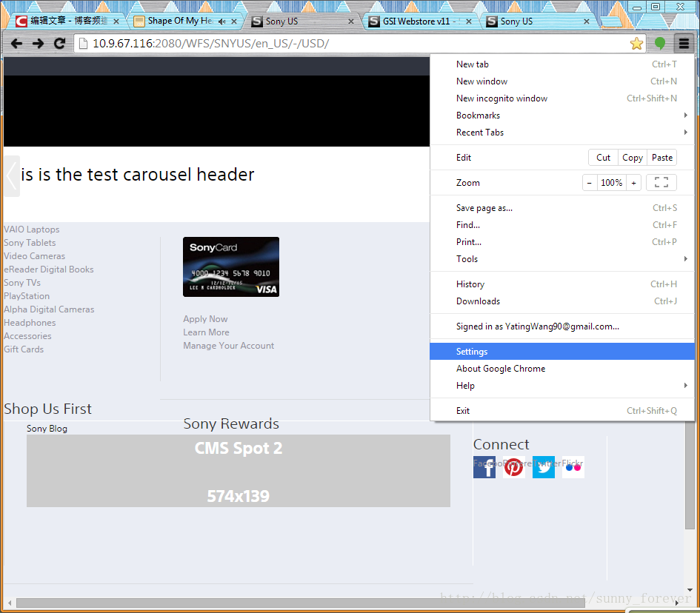Increase zoom with the plus button
Screen dimensions: 700x613
tap(633, 182)
